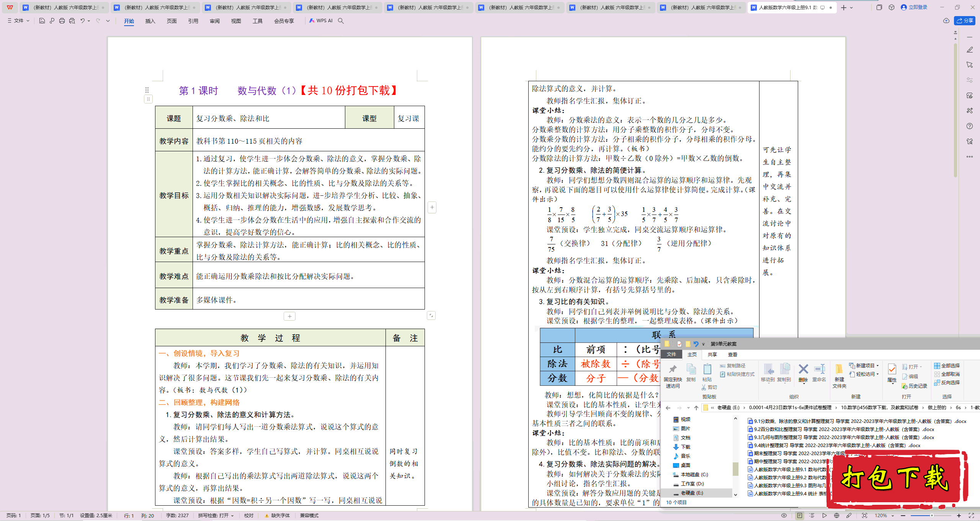Expand the undo history dropdown arrow
Viewport: 980px width, 521px height.
click(89, 21)
